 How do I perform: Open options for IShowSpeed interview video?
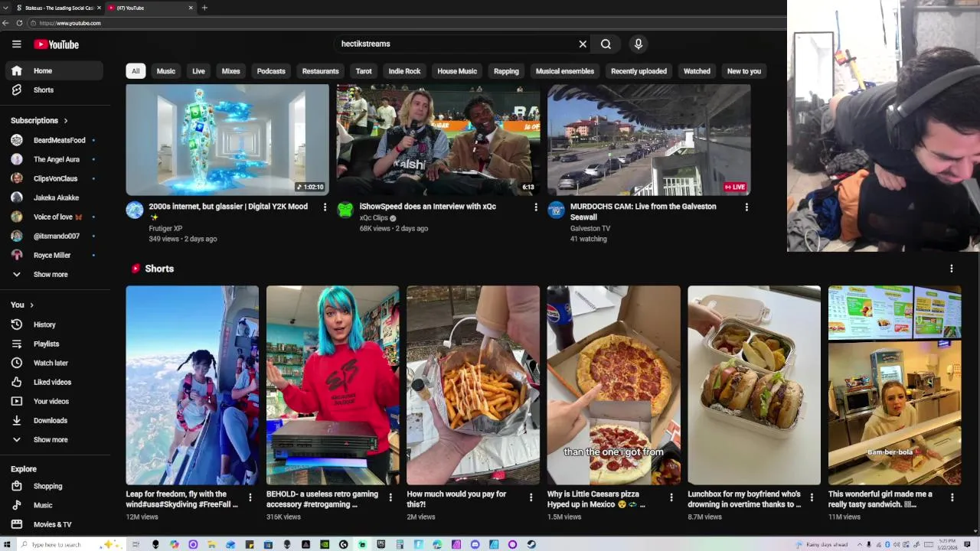tap(536, 207)
